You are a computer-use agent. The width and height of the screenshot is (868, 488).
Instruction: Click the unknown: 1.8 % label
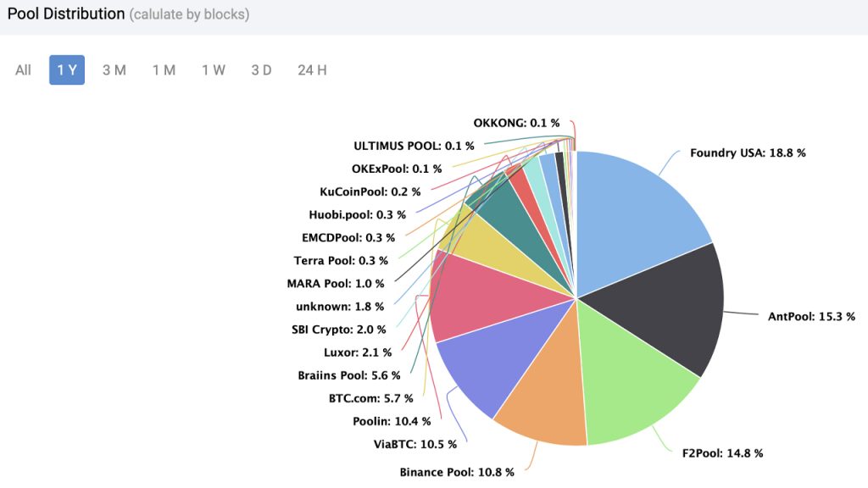tap(340, 307)
